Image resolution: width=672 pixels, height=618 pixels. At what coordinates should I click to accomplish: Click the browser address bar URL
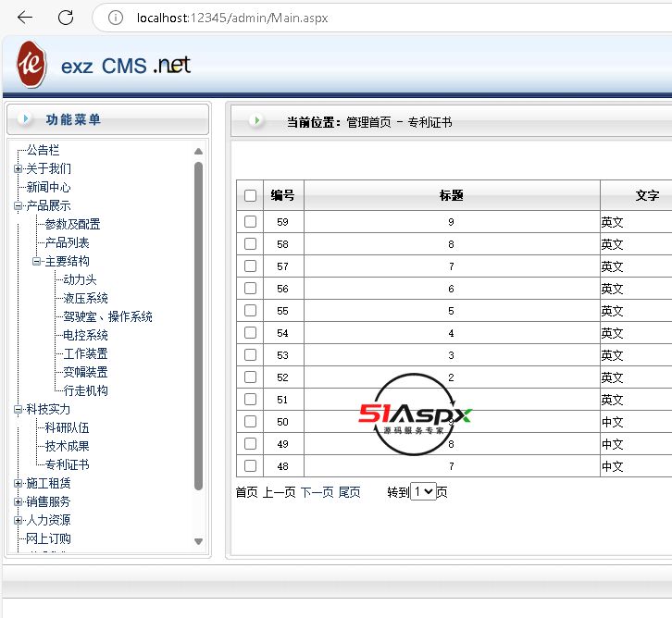[231, 18]
